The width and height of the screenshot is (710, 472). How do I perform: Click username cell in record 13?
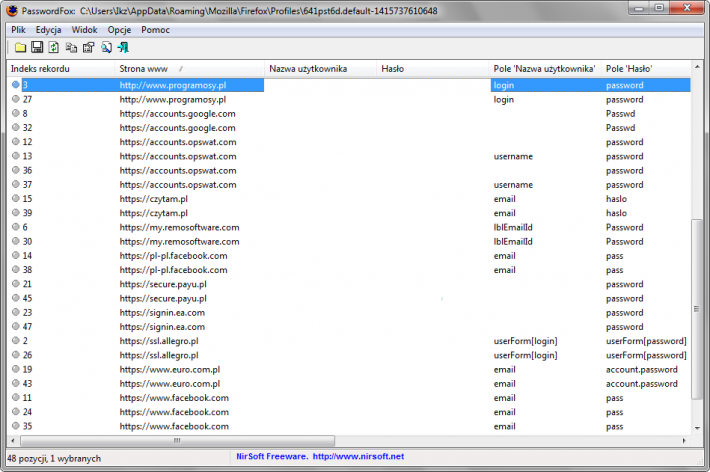click(x=513, y=156)
